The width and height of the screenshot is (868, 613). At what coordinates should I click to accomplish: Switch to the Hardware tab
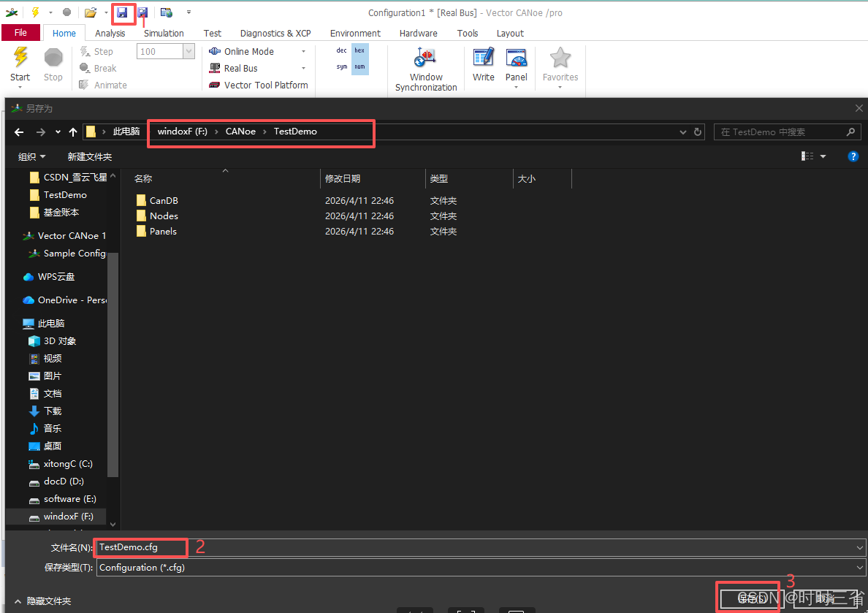coord(419,33)
